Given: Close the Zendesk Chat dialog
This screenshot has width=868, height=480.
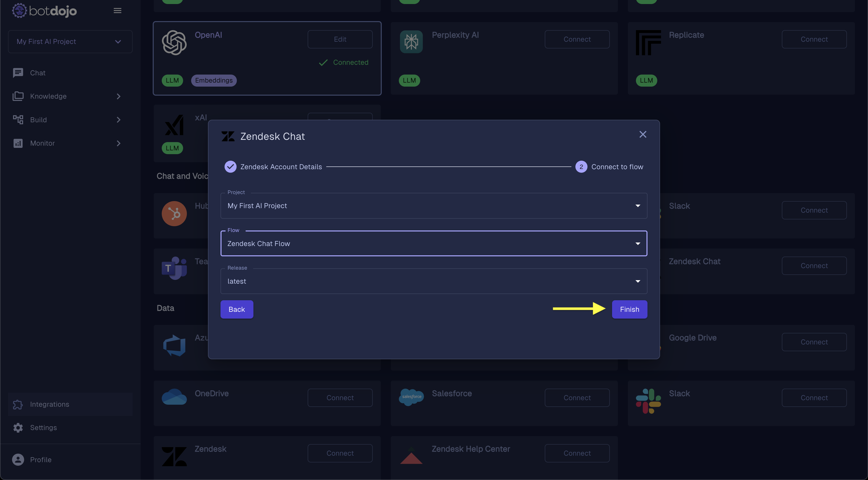Looking at the screenshot, I should pyautogui.click(x=642, y=134).
